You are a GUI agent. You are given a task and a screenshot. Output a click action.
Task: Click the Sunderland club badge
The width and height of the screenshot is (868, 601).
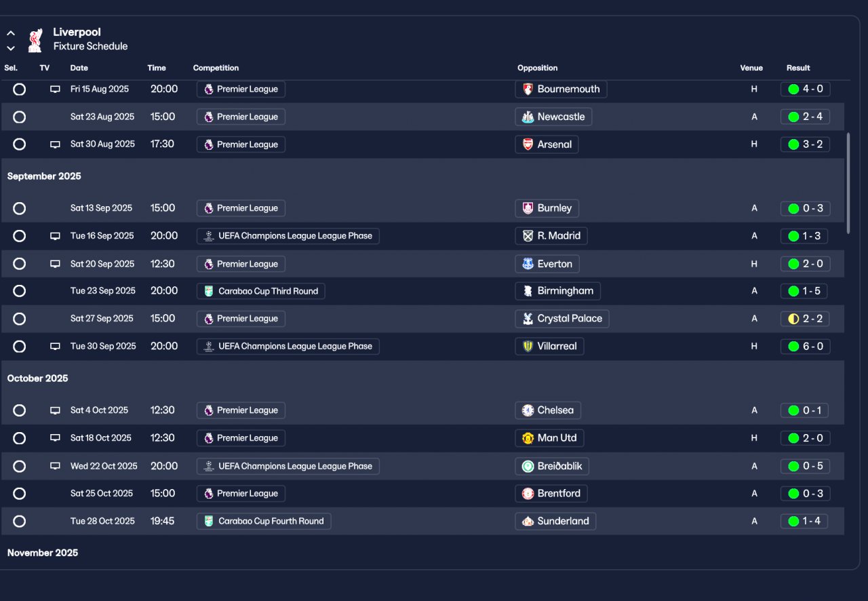click(528, 521)
